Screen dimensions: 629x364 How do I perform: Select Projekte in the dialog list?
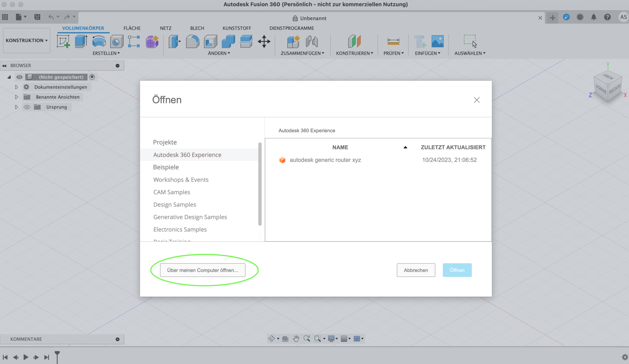(x=165, y=142)
